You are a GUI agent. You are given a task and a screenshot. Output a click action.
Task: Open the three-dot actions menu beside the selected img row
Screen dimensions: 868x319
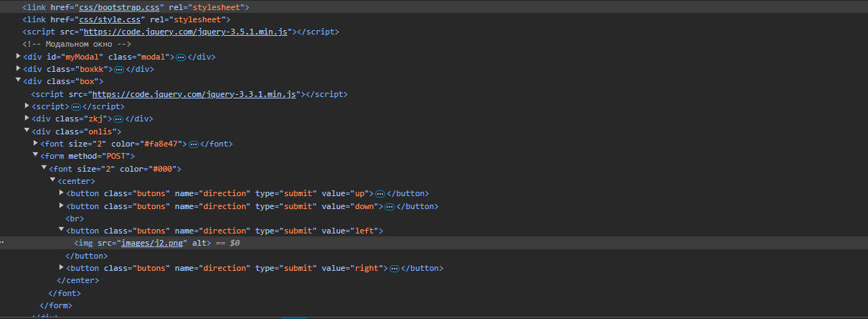tap(3, 243)
